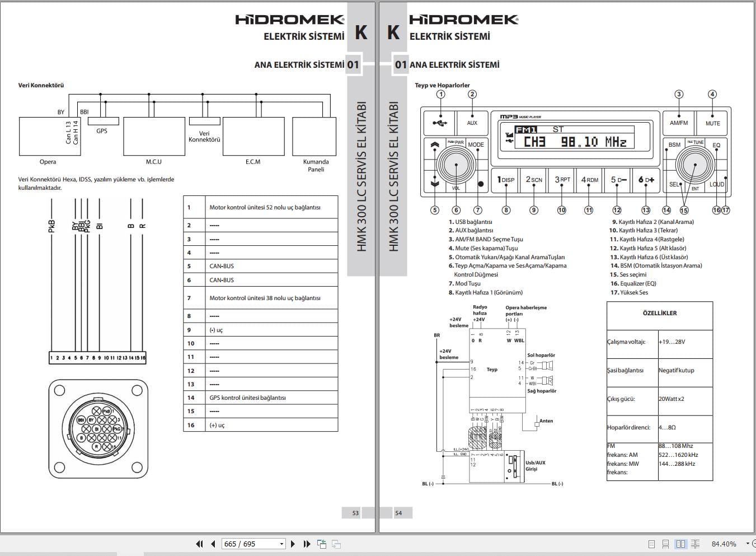The height and width of the screenshot is (556, 756).
Task: Click the Veri Konnektörü pinout table
Action: click(x=261, y=314)
